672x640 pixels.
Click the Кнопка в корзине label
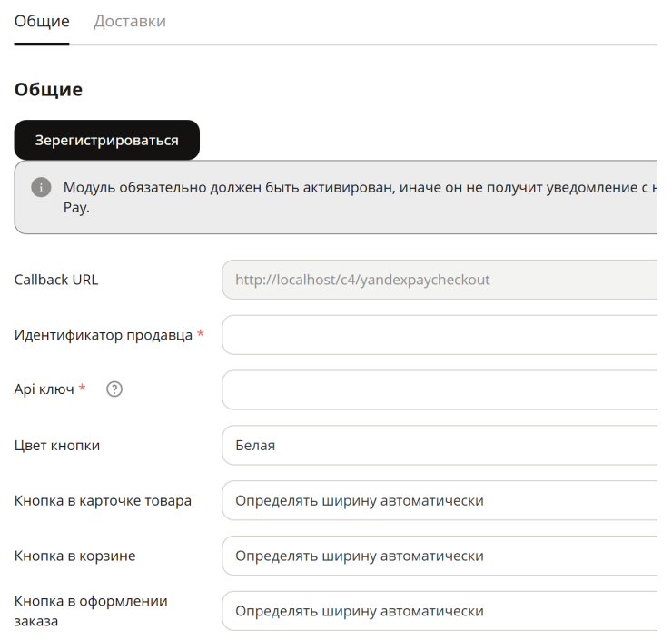(x=75, y=556)
